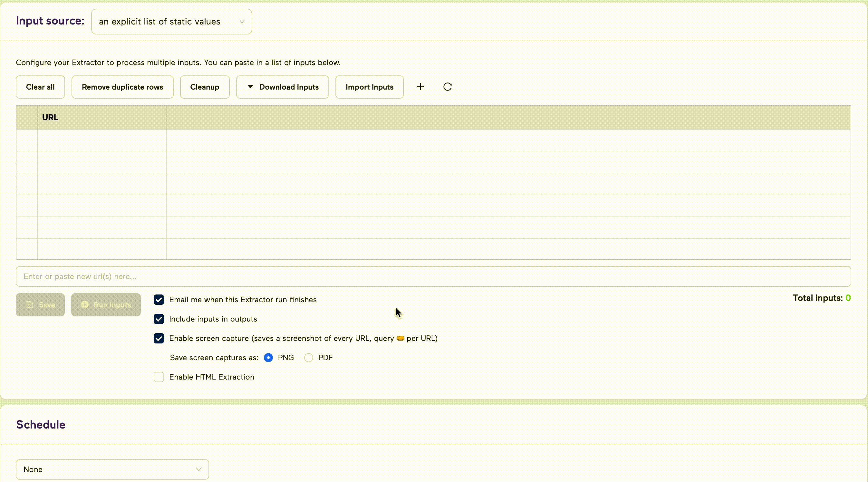Disable the Enable screen capture option
868x482 pixels.
click(x=159, y=338)
